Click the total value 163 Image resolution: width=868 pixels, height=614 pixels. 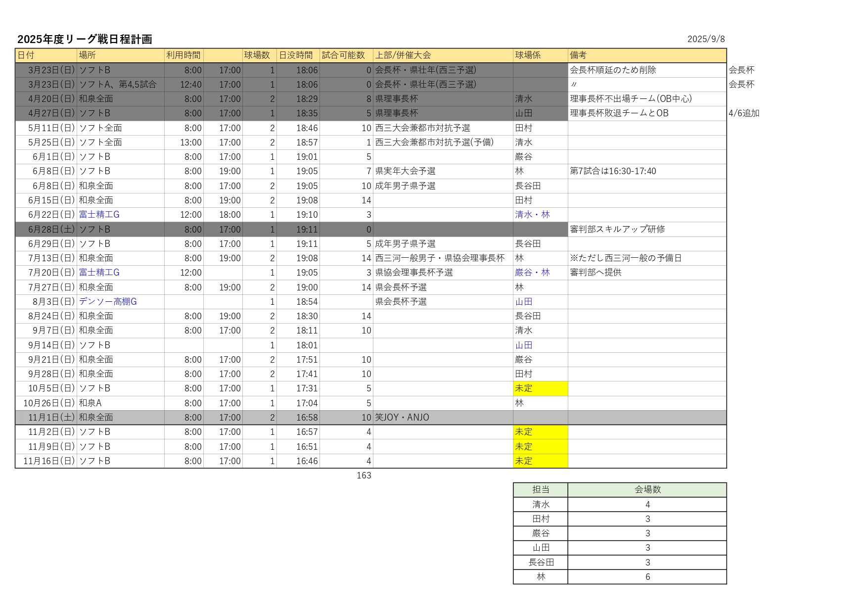click(364, 475)
